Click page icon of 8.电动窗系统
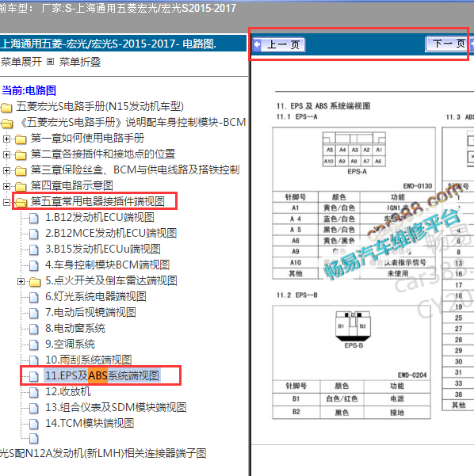The height and width of the screenshot is (476, 474). pyautogui.click(x=34, y=329)
